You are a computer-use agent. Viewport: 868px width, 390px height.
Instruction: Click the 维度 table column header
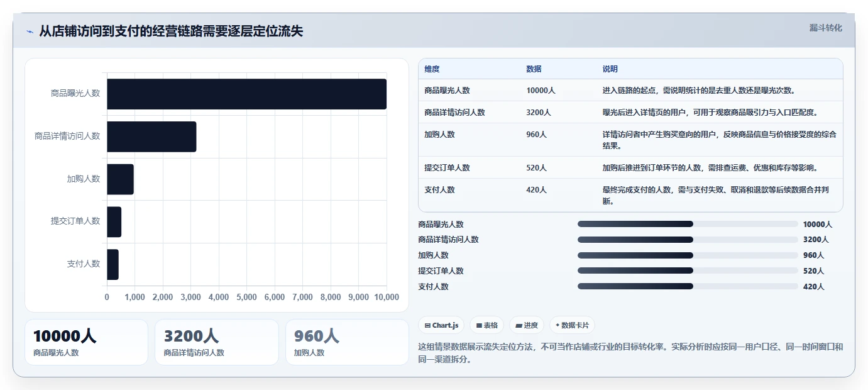pos(432,69)
